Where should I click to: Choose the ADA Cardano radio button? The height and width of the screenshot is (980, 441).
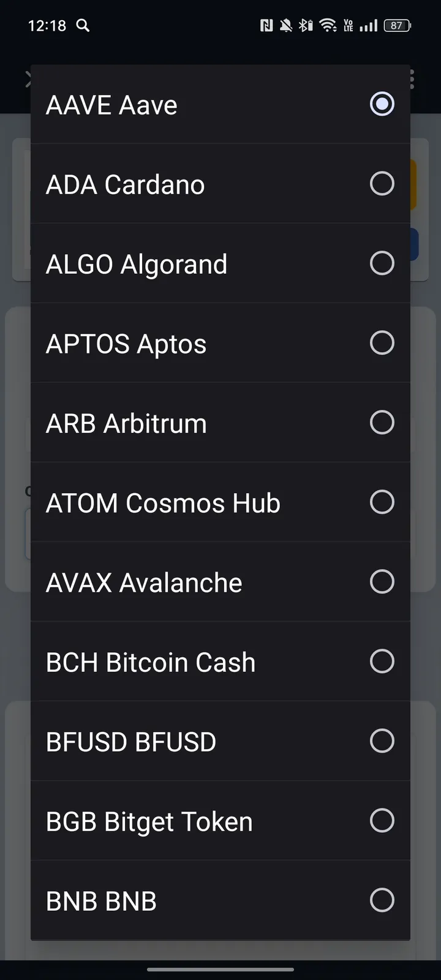(382, 184)
